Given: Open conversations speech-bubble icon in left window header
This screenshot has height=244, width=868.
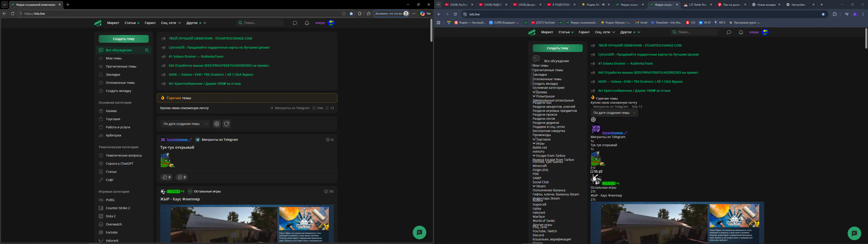Looking at the screenshot, I should (x=295, y=23).
